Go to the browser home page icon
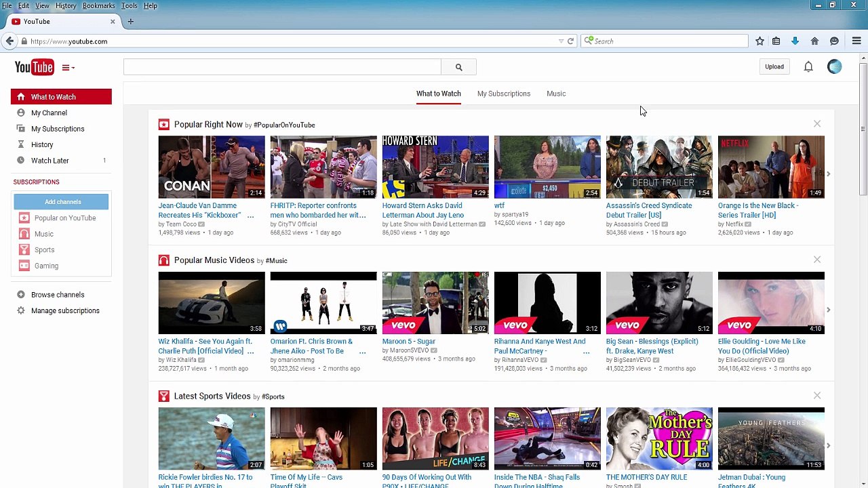868x488 pixels. pyautogui.click(x=814, y=41)
